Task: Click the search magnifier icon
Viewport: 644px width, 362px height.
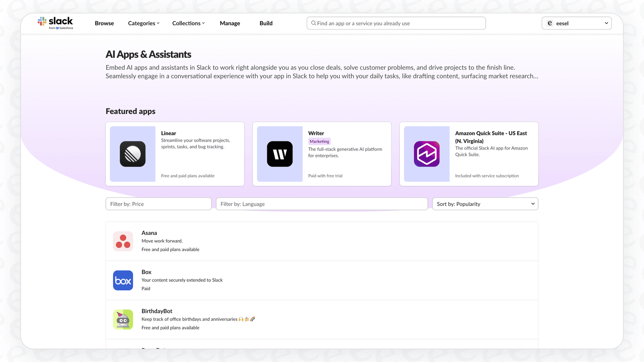Action: (x=313, y=23)
